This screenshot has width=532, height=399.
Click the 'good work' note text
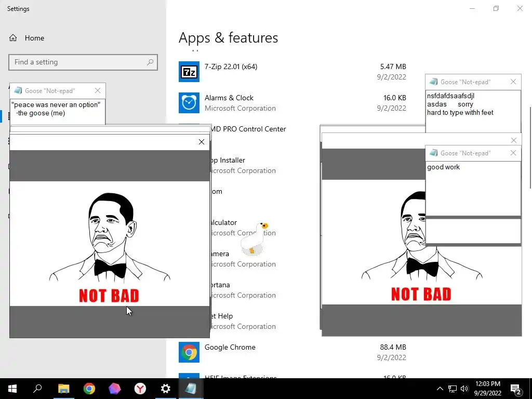444,167
